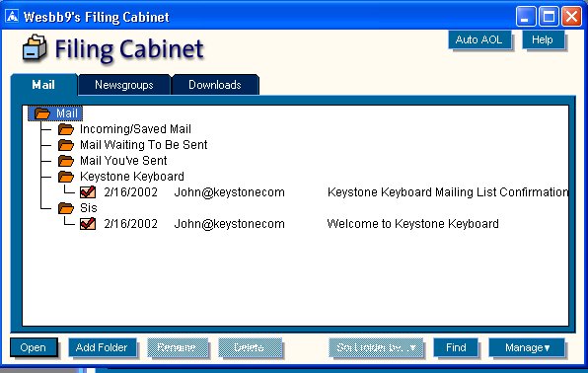Click the Open button
Image resolution: width=588 pixels, height=373 pixels.
(34, 347)
